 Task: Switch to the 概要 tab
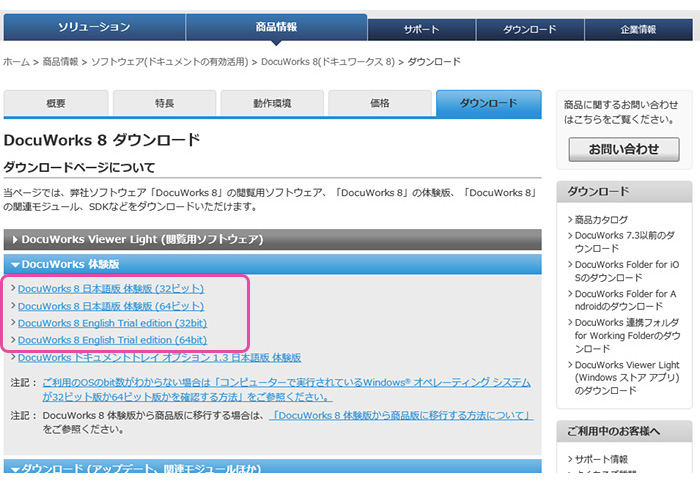[x=56, y=103]
